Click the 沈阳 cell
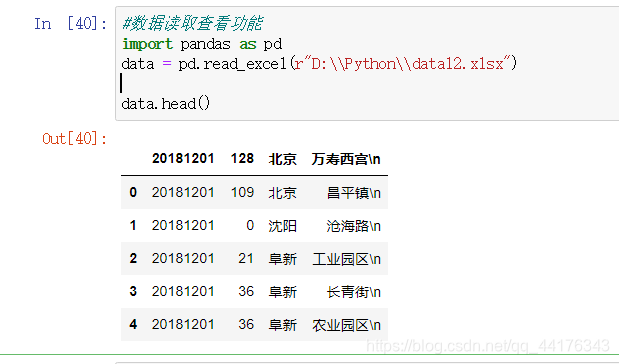 [282, 226]
